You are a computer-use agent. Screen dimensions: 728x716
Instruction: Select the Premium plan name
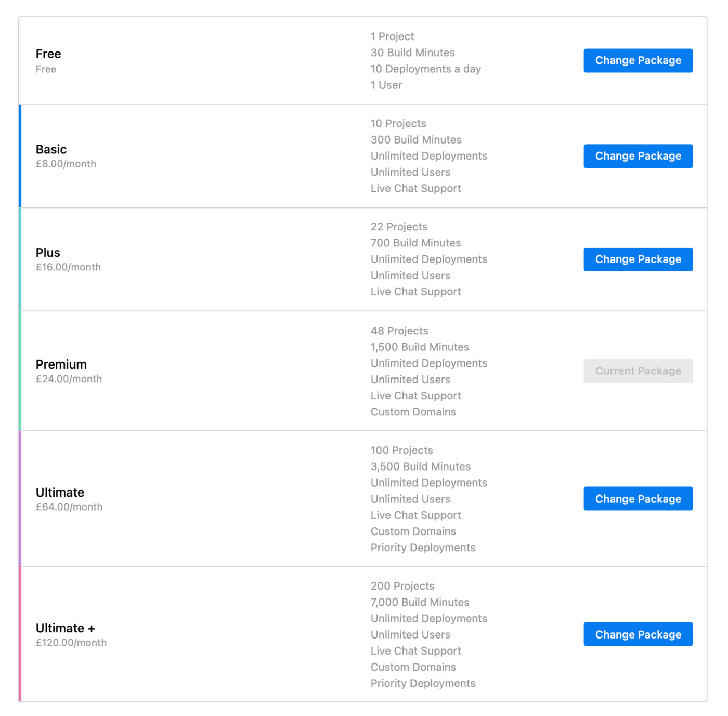[x=61, y=364]
